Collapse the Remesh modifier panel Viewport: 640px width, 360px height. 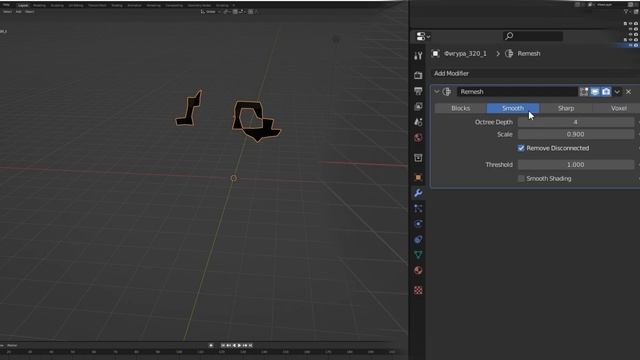pos(437,92)
